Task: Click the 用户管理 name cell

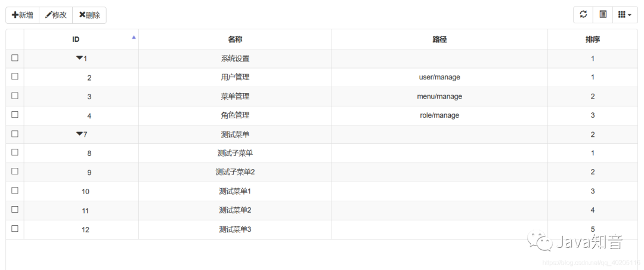Action: coord(235,78)
